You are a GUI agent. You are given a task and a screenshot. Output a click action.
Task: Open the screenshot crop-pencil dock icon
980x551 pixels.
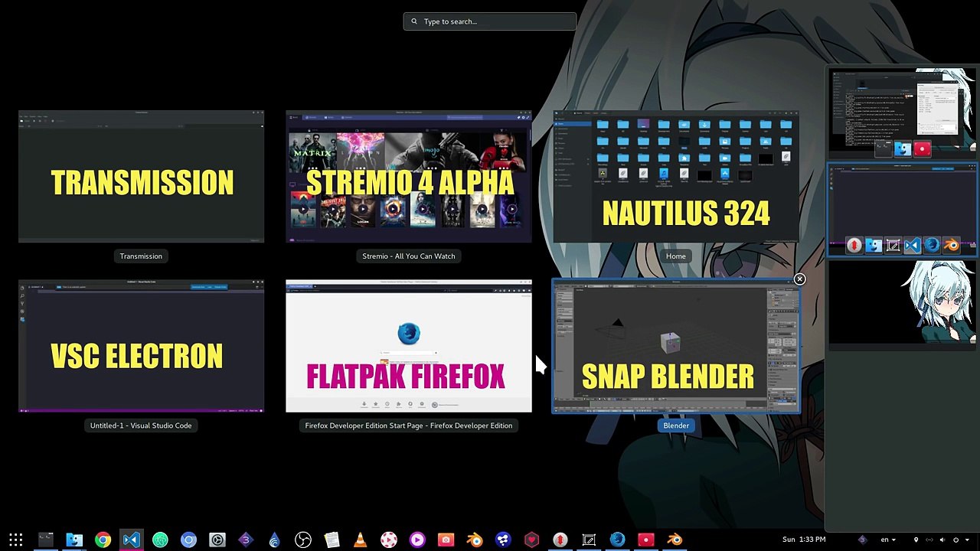pos(589,540)
